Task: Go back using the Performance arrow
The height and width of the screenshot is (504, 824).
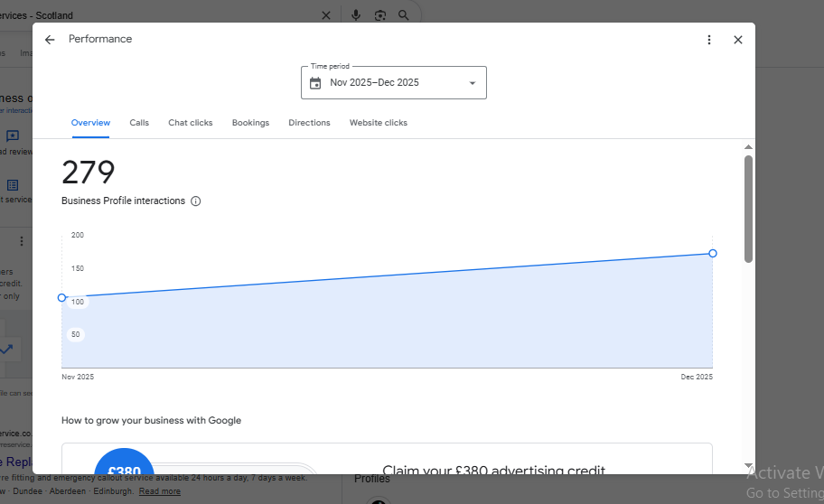Action: click(50, 40)
